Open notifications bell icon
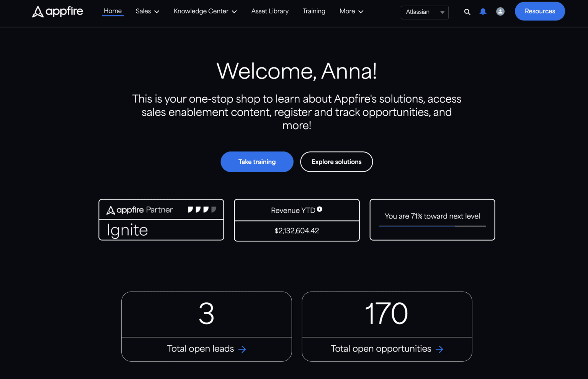The width and height of the screenshot is (588, 379). [x=483, y=12]
